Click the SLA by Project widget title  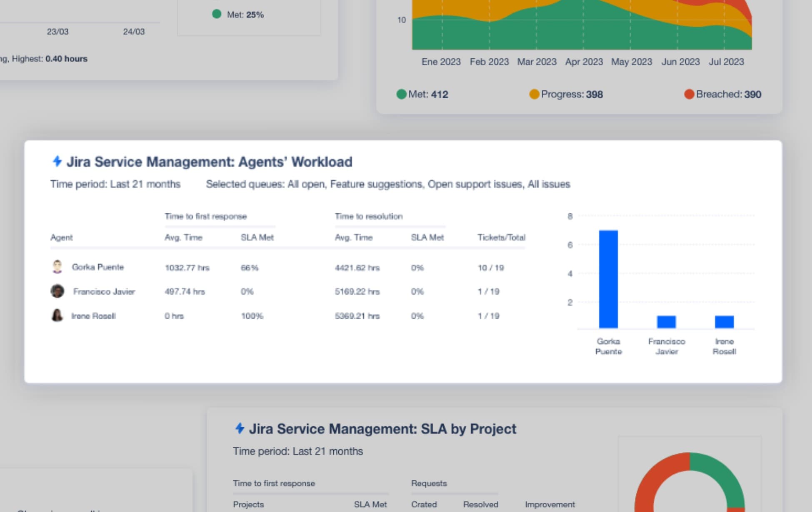point(382,429)
